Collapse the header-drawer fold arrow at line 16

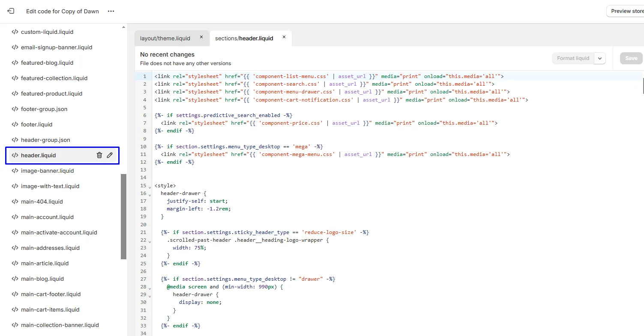click(x=150, y=195)
